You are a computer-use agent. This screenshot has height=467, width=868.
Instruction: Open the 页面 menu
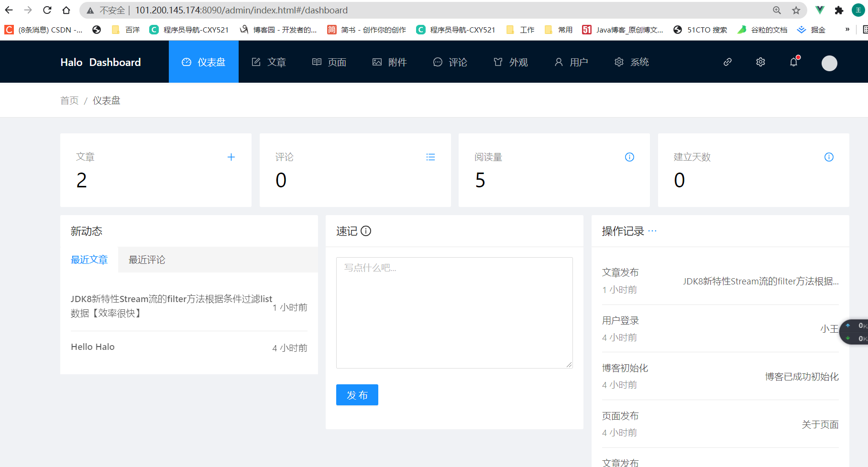pyautogui.click(x=329, y=62)
